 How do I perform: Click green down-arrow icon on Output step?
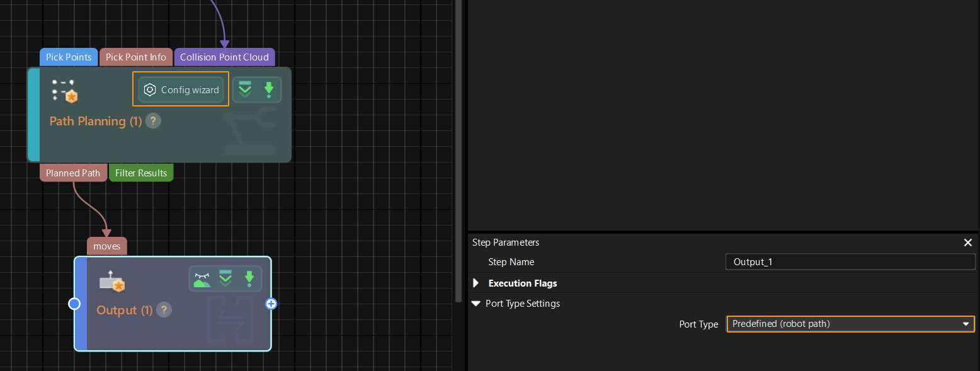249,279
